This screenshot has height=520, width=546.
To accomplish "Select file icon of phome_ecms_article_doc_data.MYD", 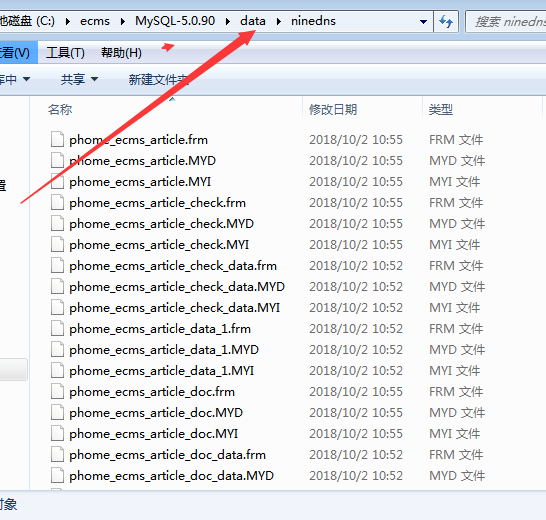I will 57,475.
